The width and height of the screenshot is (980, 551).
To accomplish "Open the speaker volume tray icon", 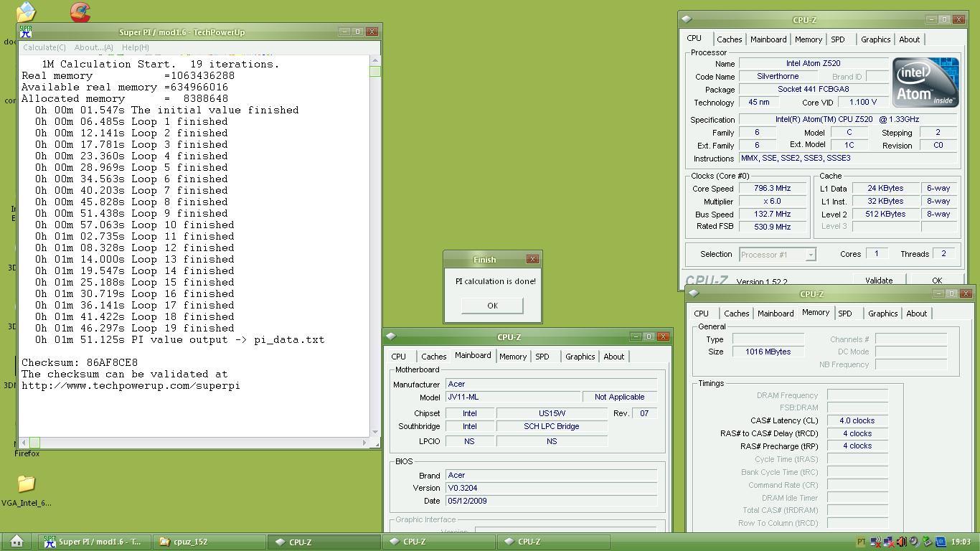I will click(x=902, y=542).
